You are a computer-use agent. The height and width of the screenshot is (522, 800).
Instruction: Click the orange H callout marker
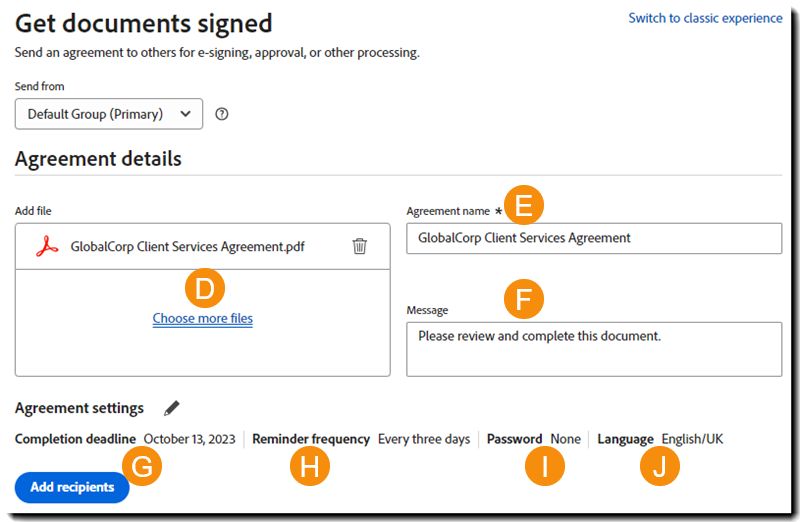[x=310, y=467]
